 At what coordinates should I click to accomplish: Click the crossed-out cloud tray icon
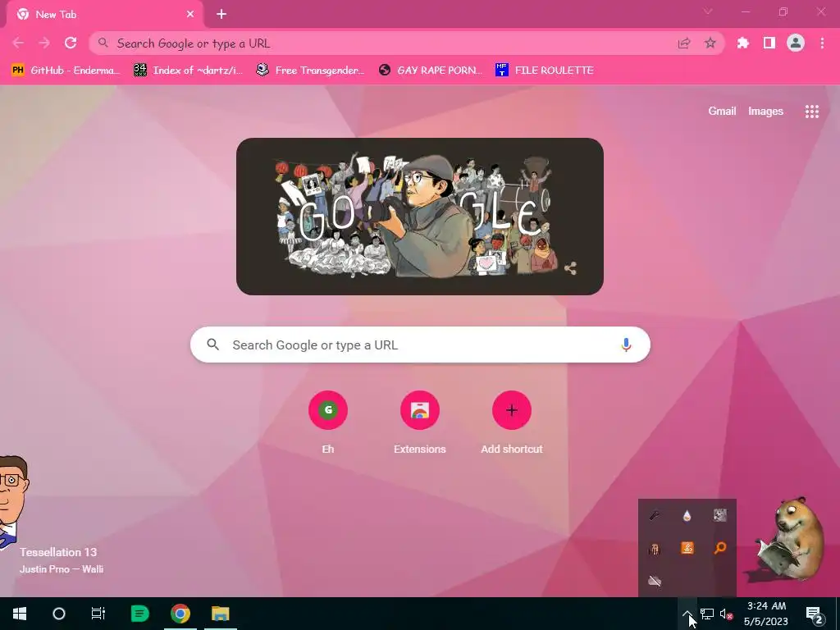coord(654,582)
